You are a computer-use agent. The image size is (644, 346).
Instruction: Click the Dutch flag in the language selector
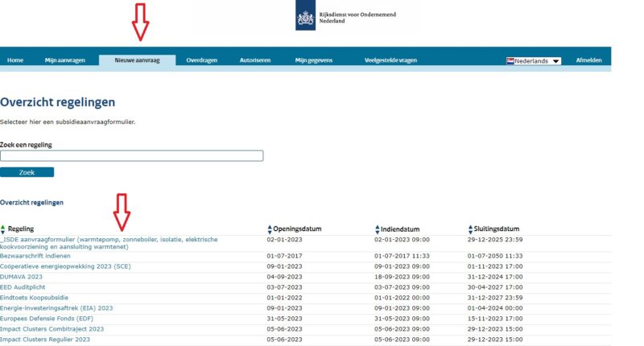(x=510, y=60)
